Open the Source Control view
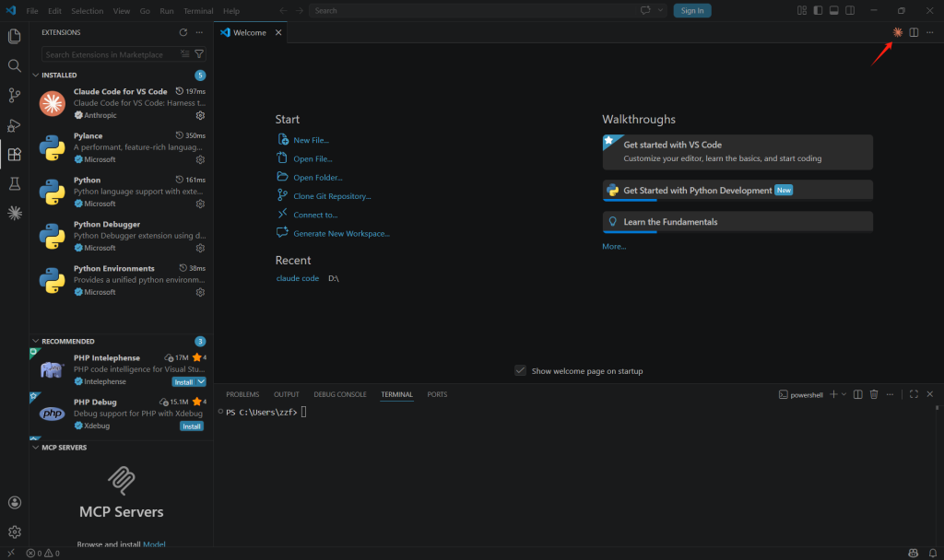Viewport: 944px width, 560px height. point(14,96)
